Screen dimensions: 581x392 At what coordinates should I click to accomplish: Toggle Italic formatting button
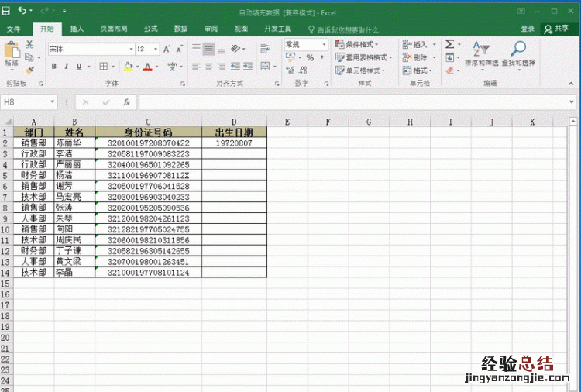tap(67, 67)
